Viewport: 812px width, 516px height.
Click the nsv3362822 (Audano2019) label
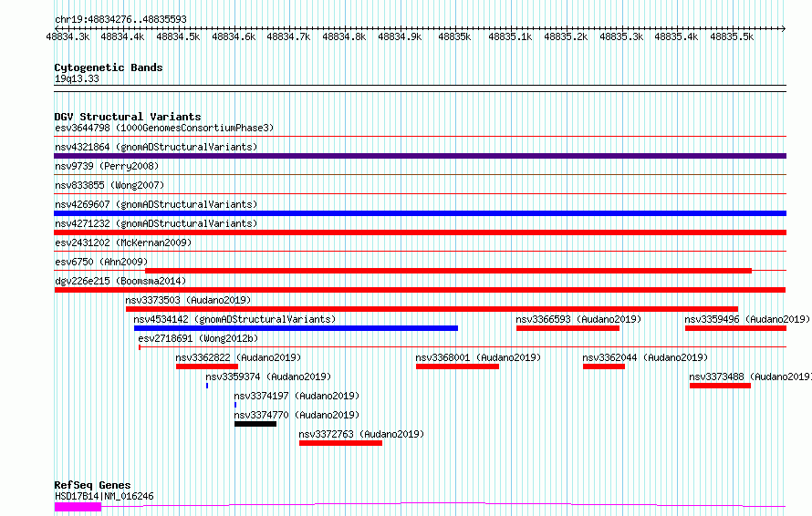point(238,357)
